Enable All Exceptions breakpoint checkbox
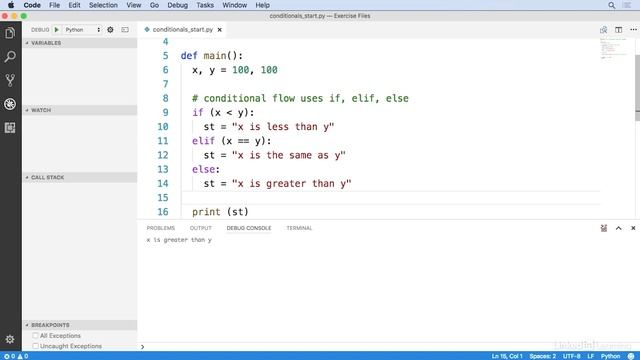The image size is (640, 360). [35, 336]
